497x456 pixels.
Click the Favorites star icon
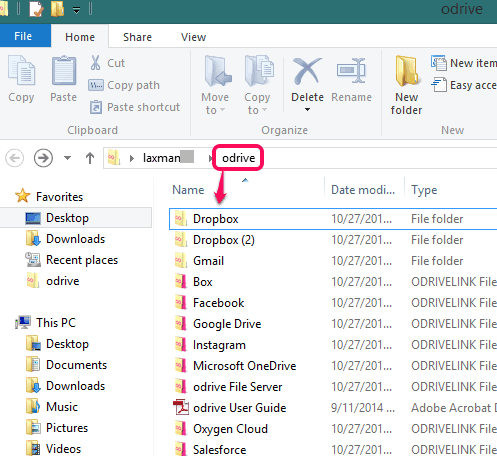click(x=22, y=196)
